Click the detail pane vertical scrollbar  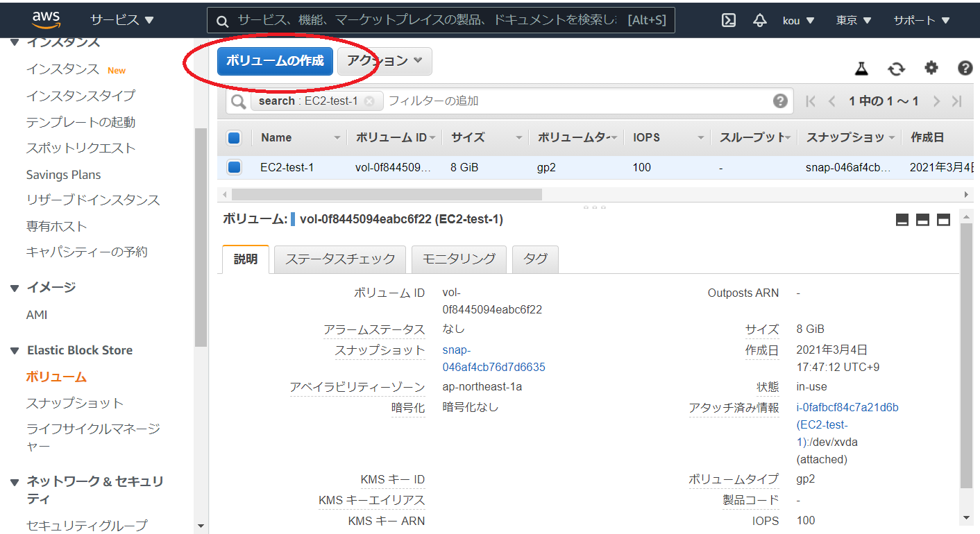[965, 355]
